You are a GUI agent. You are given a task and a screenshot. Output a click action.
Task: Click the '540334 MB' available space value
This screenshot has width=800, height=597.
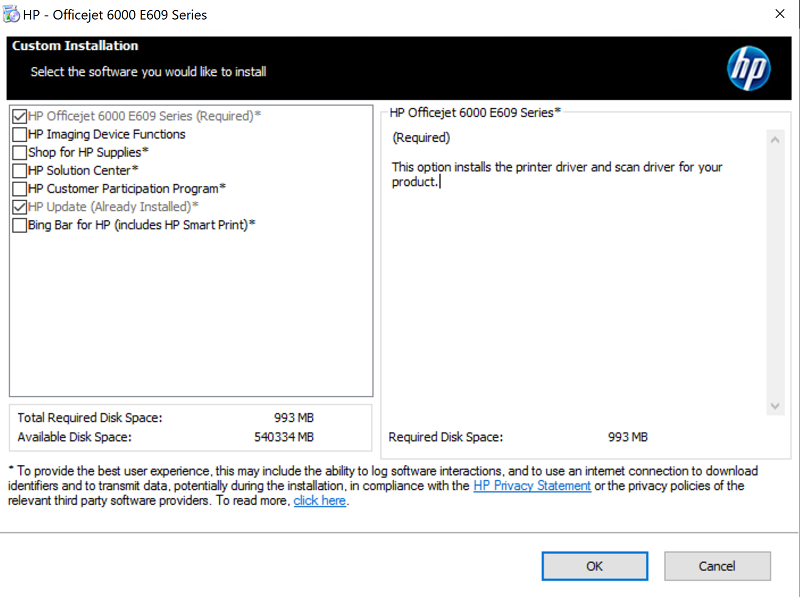pyautogui.click(x=284, y=437)
